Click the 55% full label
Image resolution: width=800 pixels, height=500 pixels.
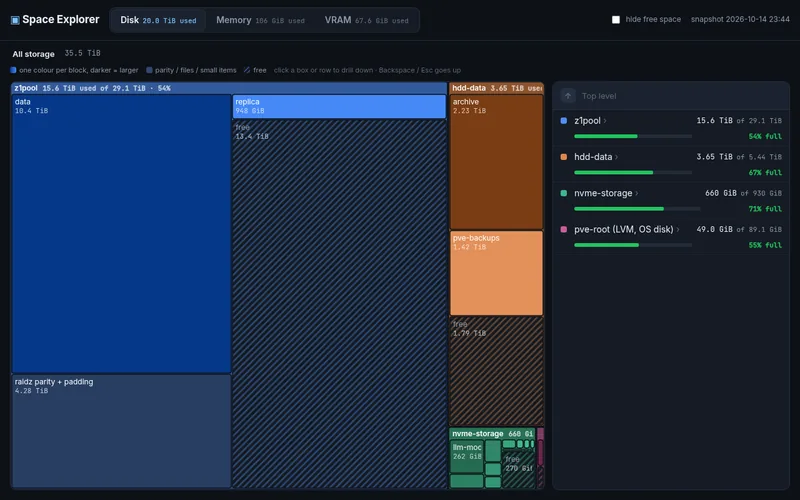pos(765,245)
